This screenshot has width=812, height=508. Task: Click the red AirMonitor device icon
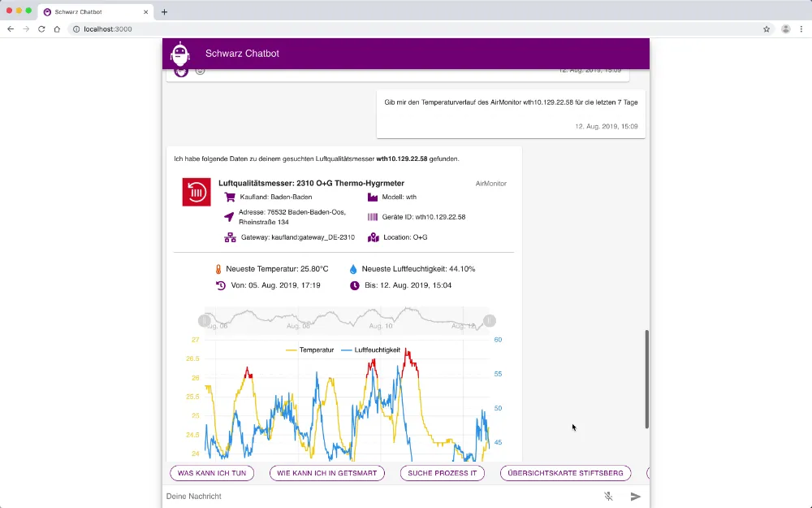197,192
